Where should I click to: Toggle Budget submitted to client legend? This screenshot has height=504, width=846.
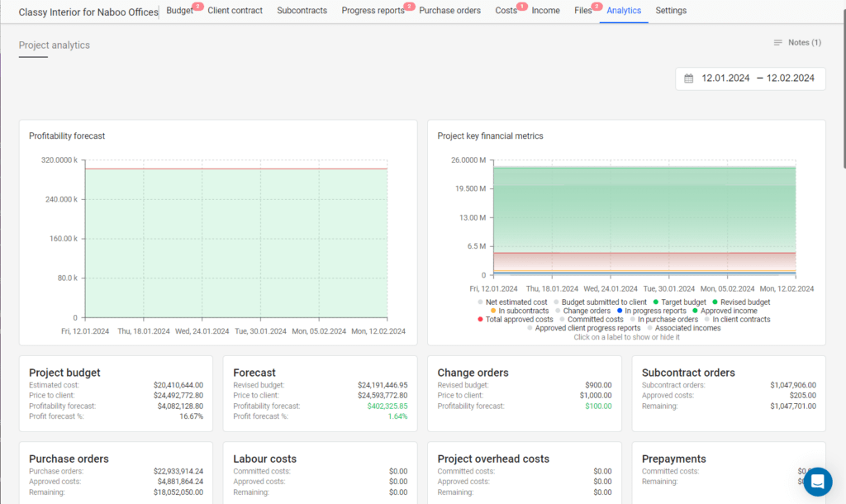[600, 302]
